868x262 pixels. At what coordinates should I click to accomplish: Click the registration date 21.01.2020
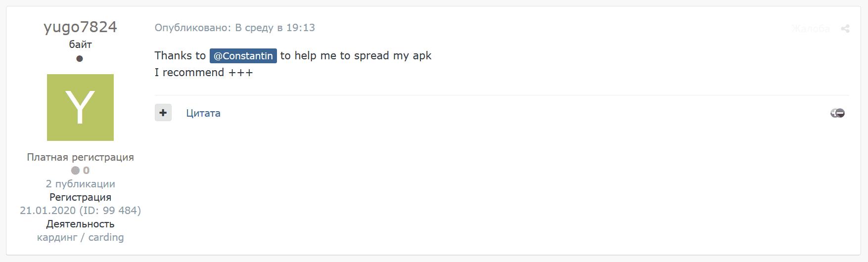[48, 211]
